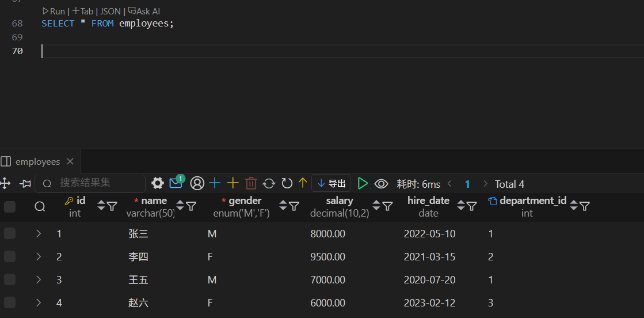Expand row 4 赵六 chevron
Image resolution: width=644 pixels, height=318 pixels.
tap(39, 303)
